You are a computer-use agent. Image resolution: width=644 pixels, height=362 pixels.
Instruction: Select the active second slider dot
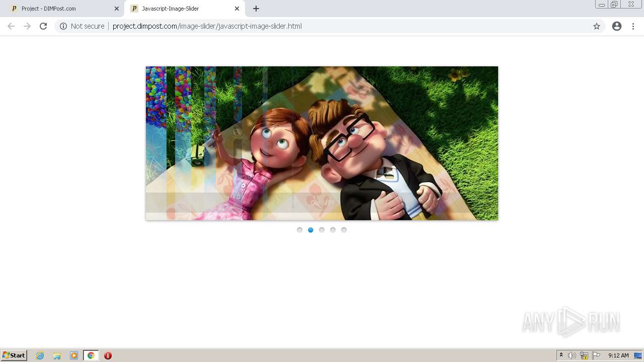311,230
